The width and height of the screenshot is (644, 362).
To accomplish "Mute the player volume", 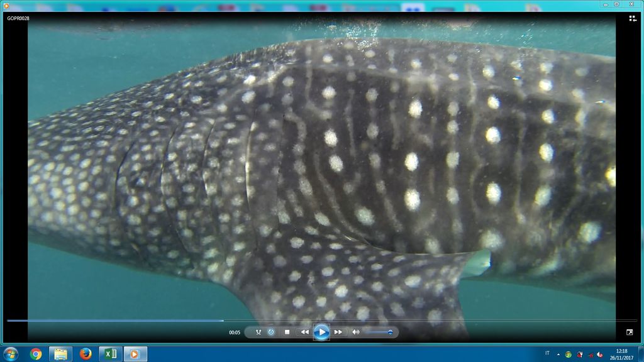I will coord(355,332).
